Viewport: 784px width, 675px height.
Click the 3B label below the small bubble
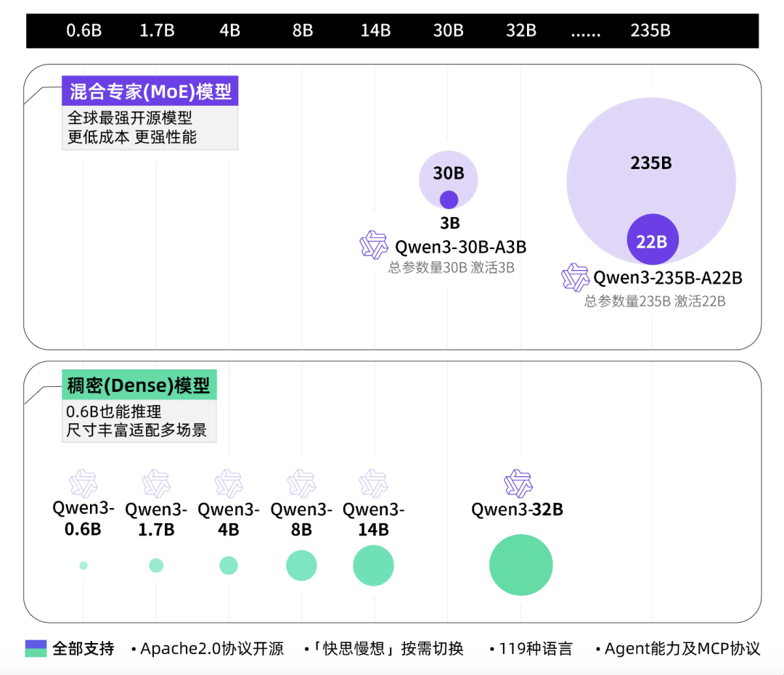450,223
